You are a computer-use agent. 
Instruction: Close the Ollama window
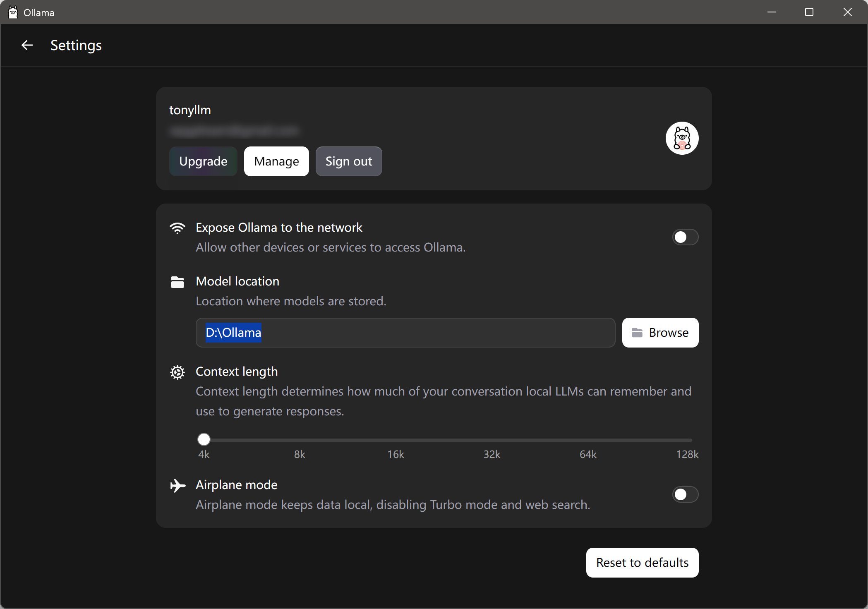point(847,12)
